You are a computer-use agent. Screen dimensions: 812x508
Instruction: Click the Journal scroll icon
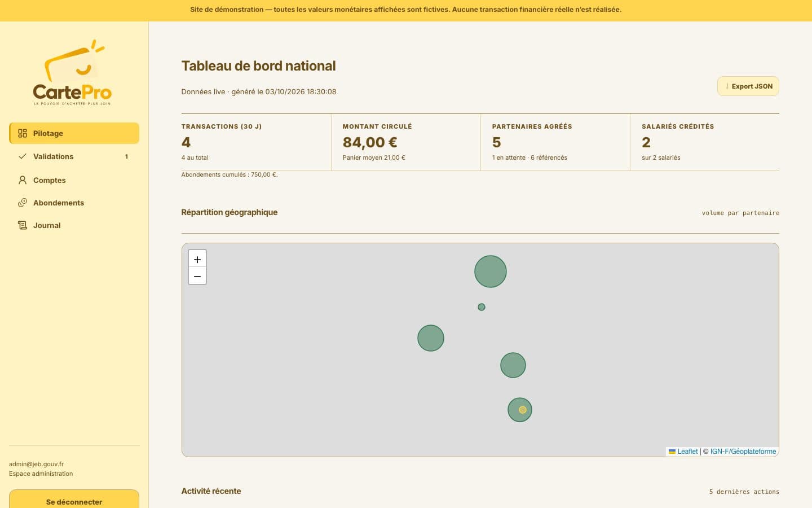click(23, 225)
